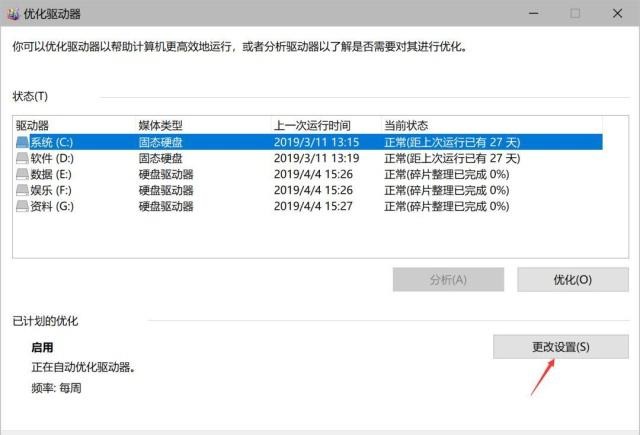
Task: Click the 娱乐 (F:) drive icon
Action: (x=22, y=190)
